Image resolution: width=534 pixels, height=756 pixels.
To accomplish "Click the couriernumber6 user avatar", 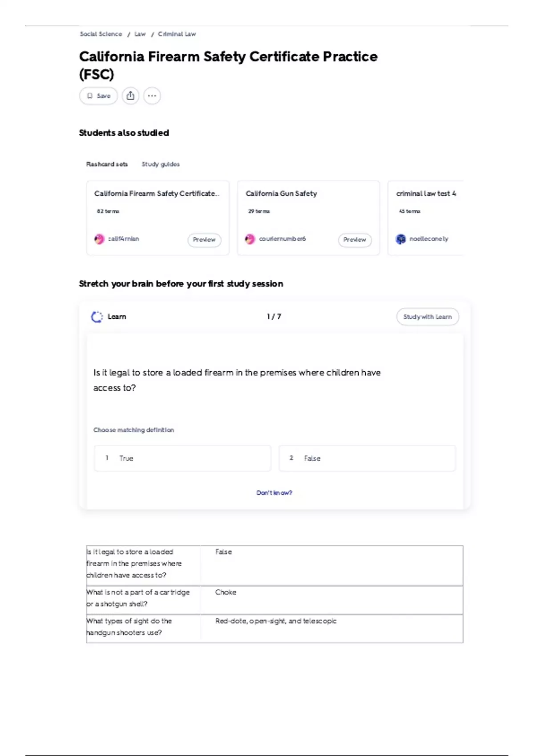I will [250, 239].
